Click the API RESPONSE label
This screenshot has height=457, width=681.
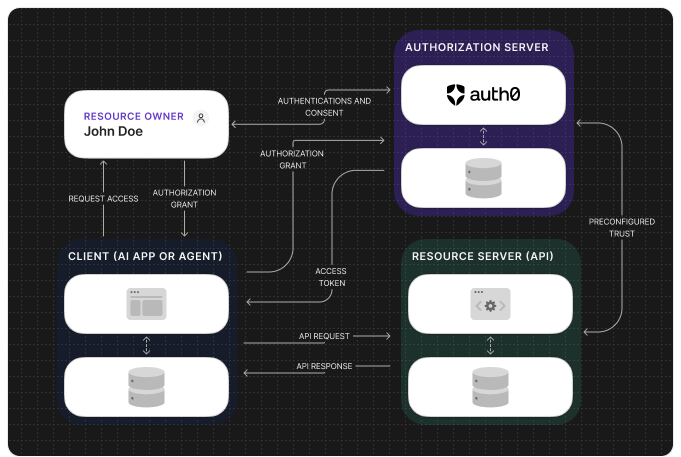324,366
